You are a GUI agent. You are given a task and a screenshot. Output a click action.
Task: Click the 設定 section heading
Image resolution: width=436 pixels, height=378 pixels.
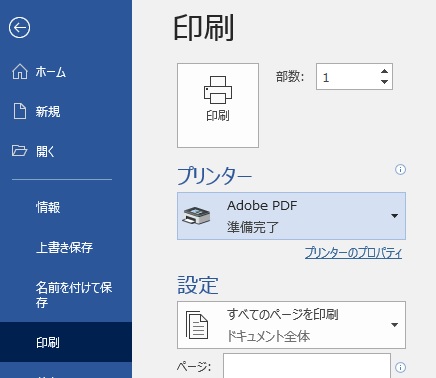tap(198, 285)
